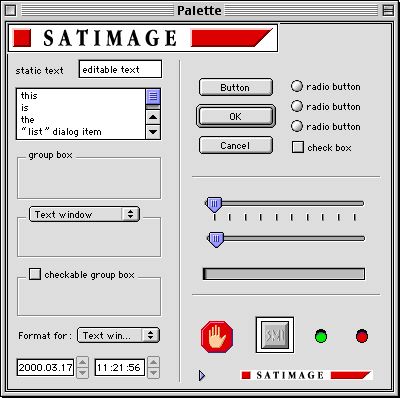Decrement the time with the down arrow
400x398 pixels.
153,373
